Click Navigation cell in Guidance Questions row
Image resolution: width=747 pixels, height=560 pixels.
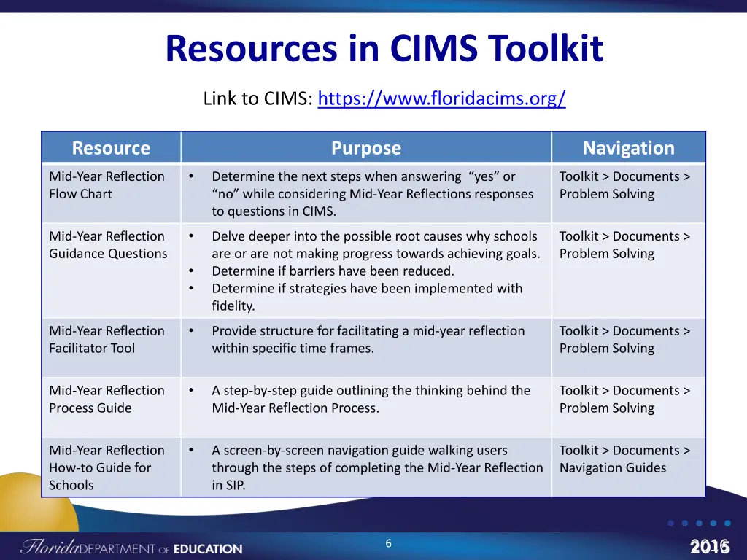[x=628, y=271]
